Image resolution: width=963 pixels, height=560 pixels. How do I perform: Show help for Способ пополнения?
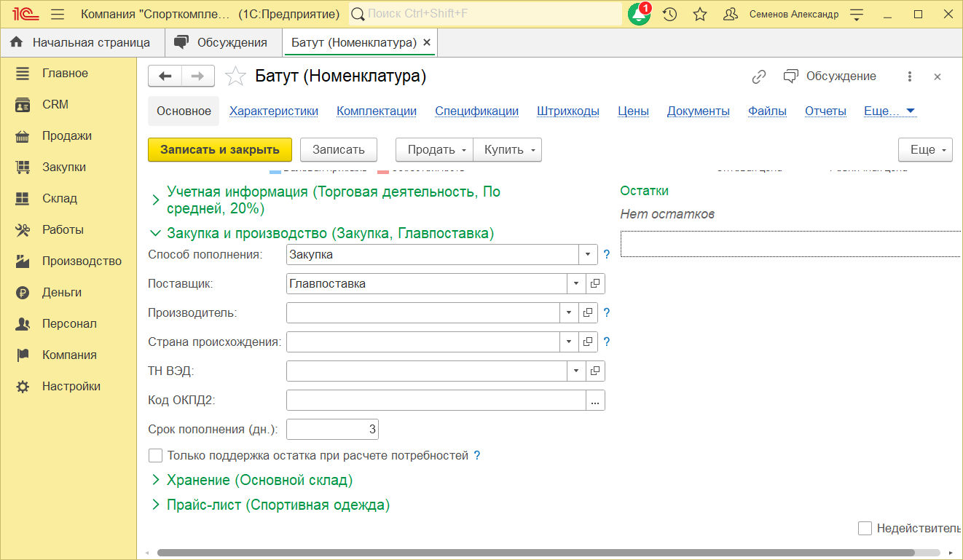coord(606,255)
